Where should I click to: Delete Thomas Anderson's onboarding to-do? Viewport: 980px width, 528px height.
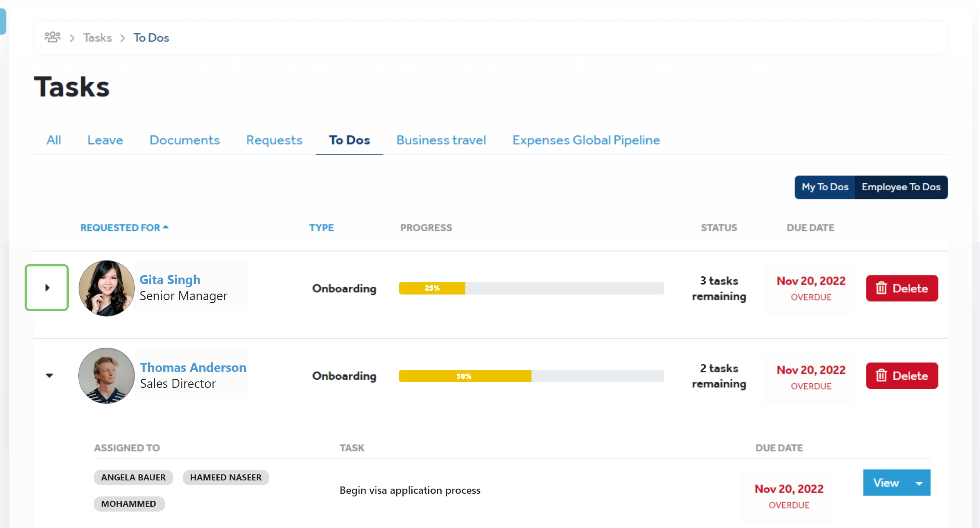pos(901,375)
